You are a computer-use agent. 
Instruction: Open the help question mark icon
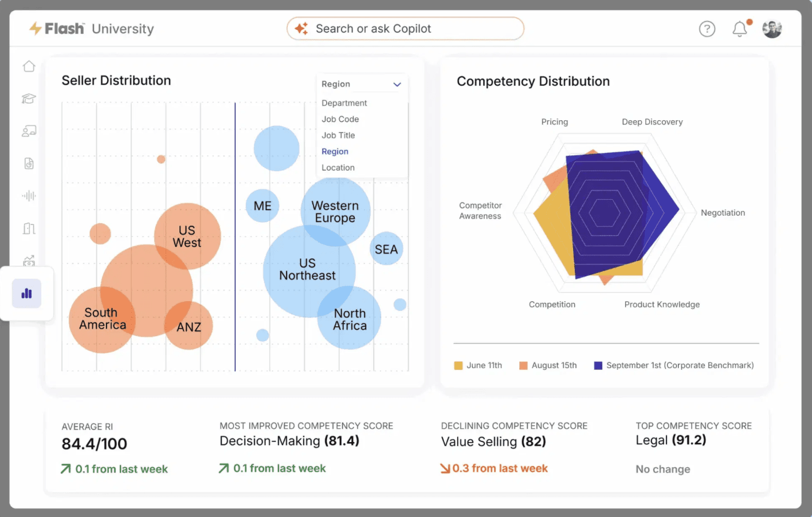pyautogui.click(x=707, y=29)
